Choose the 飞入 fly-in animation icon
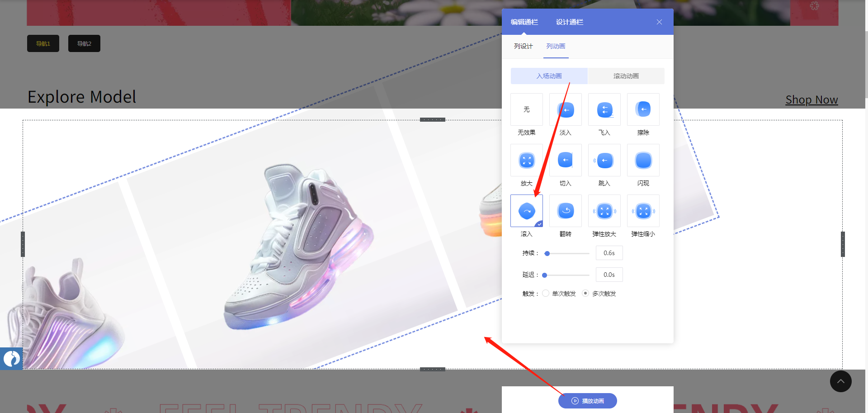The width and height of the screenshot is (868, 413). point(604,109)
